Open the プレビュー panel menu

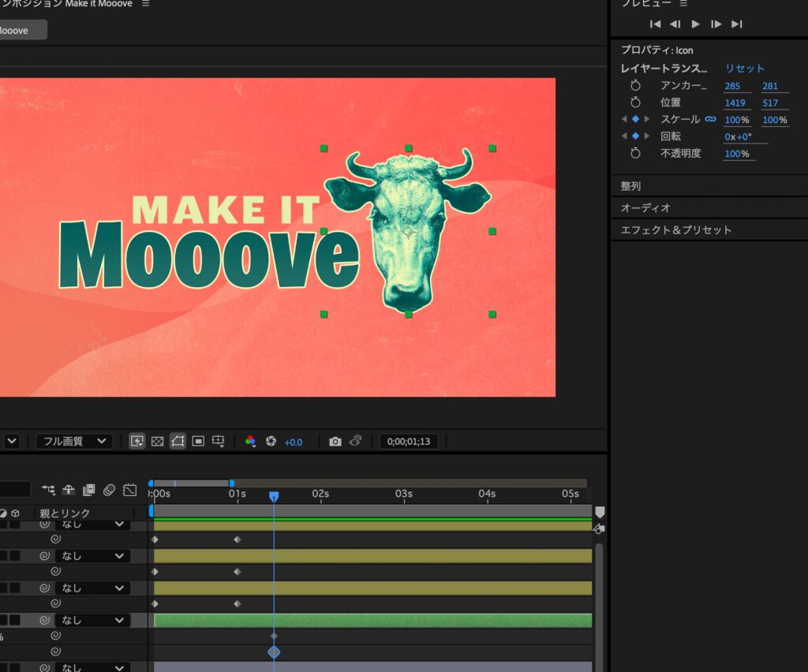point(684,4)
